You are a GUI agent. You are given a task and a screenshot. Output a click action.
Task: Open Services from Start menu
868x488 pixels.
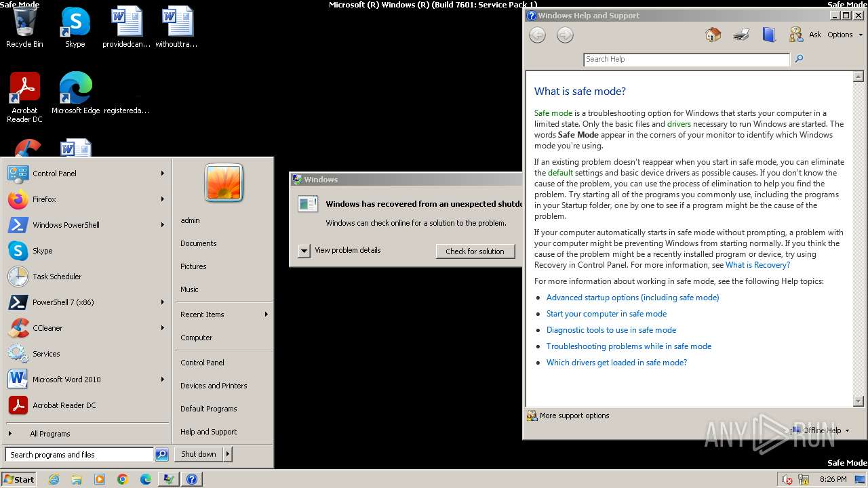[86, 354]
